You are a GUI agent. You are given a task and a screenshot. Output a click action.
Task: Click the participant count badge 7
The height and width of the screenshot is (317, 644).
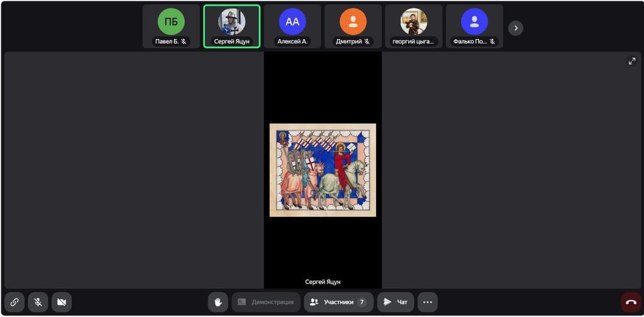tap(362, 302)
